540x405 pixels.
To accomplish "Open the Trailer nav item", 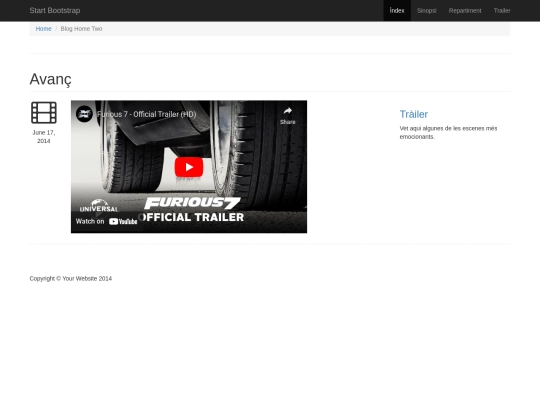I will (502, 11).
